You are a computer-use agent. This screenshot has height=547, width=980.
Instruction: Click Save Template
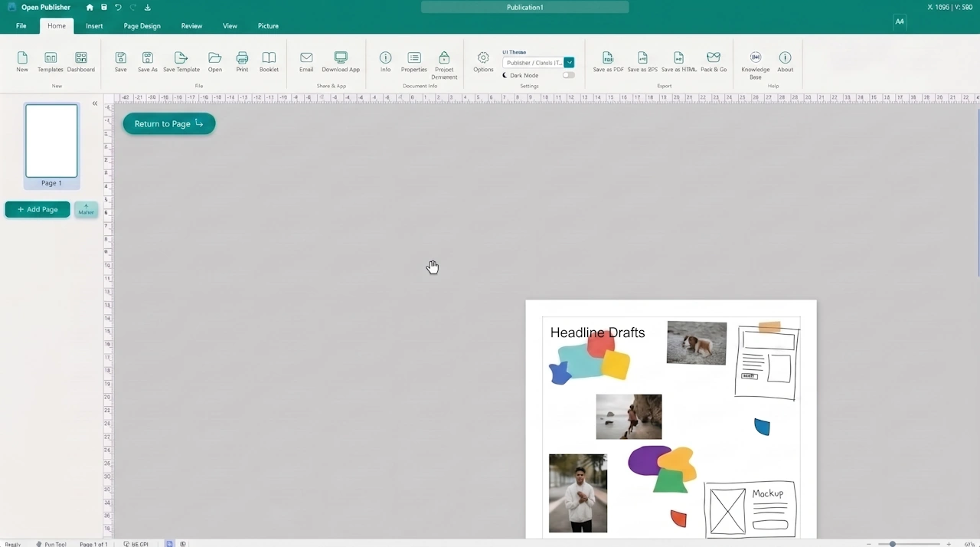[x=181, y=62]
